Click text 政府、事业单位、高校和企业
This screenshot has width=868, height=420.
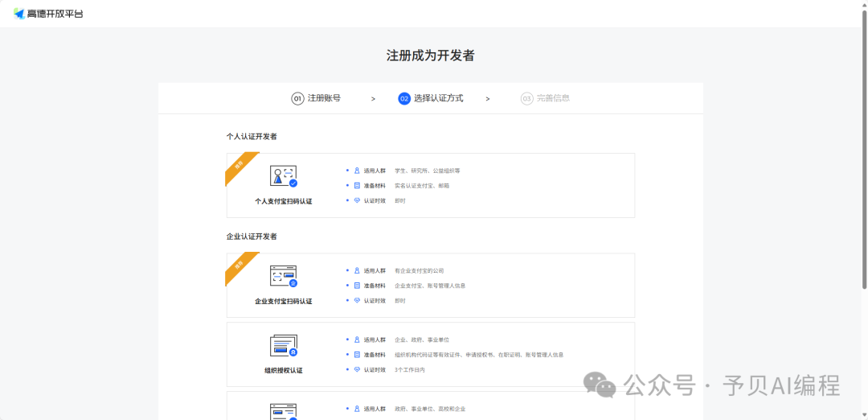coord(430,409)
